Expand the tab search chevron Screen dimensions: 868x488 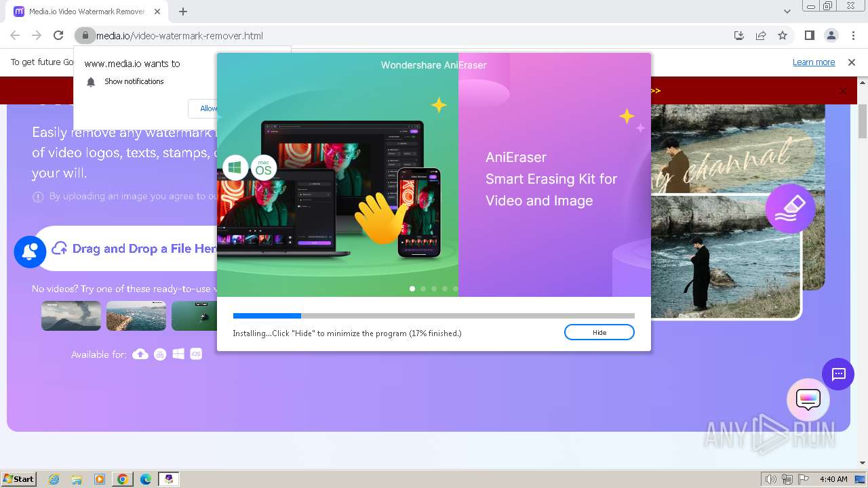click(x=787, y=12)
